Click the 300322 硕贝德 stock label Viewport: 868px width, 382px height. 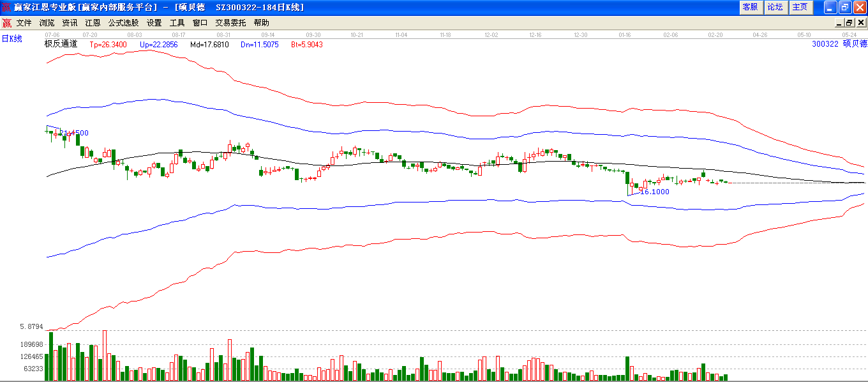coord(839,44)
